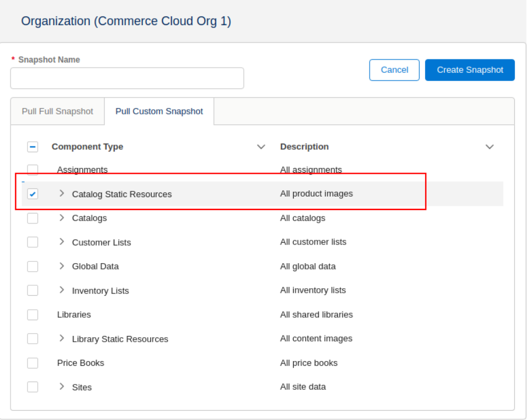Viewport: 527px width, 420px height.
Task: Expand the Global Data row chevron
Action: pyautogui.click(x=62, y=266)
